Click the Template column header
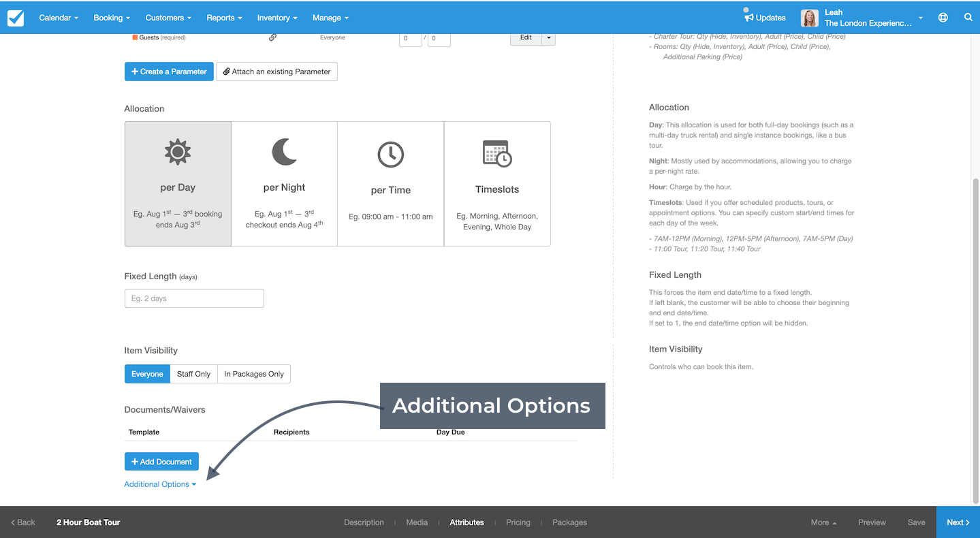 click(144, 432)
